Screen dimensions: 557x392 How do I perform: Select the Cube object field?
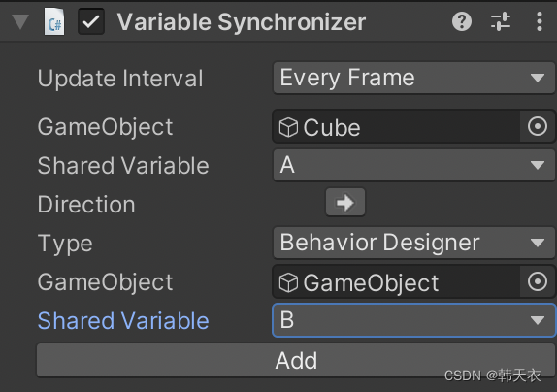click(396, 126)
